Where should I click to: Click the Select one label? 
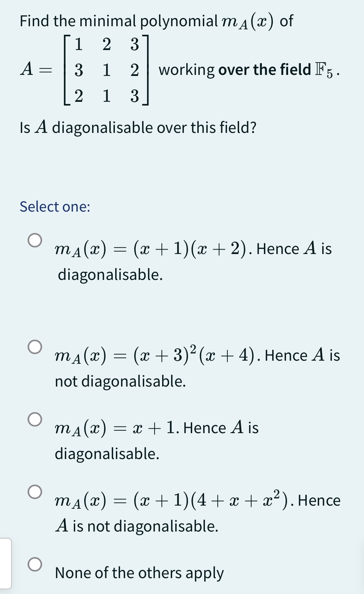point(55,206)
